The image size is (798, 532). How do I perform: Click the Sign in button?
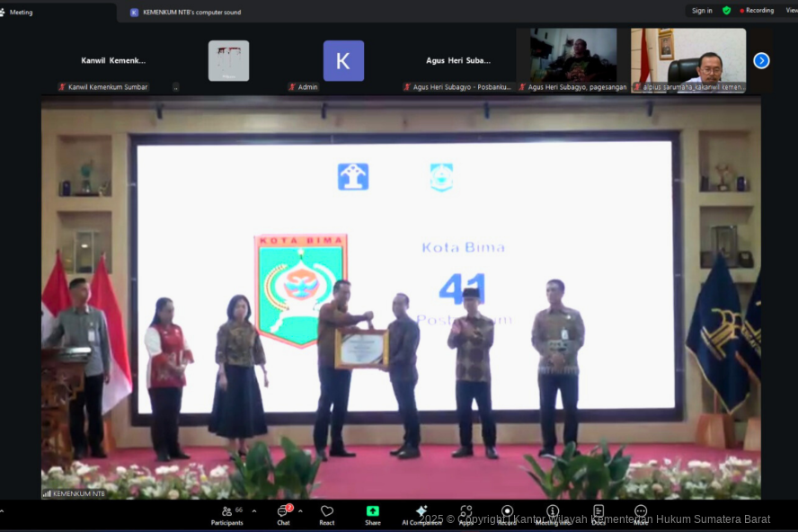702,11
